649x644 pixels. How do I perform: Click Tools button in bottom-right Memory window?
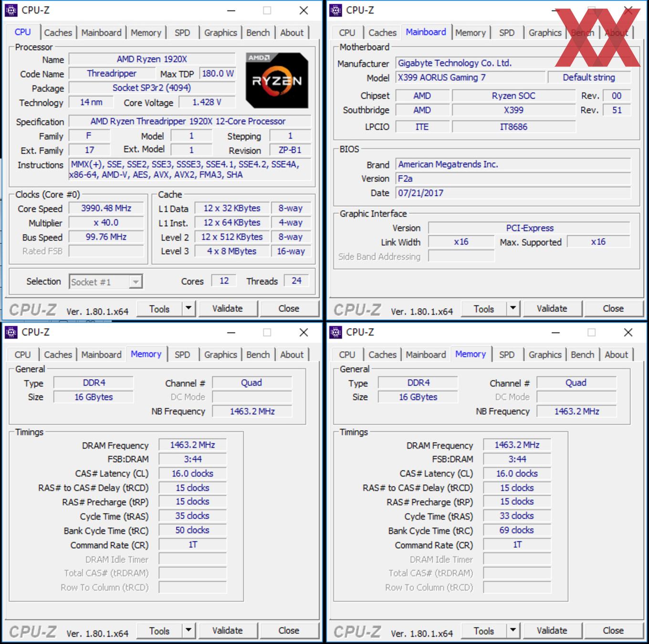tap(484, 631)
